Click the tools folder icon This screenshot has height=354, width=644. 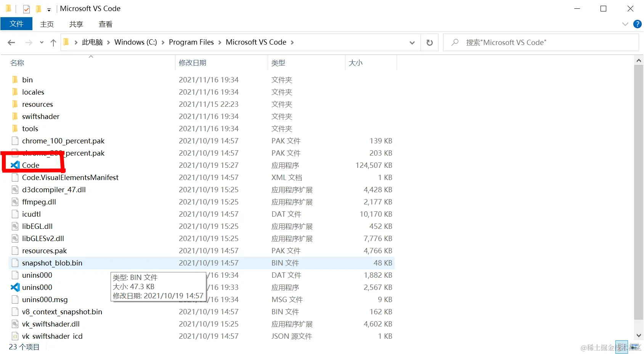(15, 129)
